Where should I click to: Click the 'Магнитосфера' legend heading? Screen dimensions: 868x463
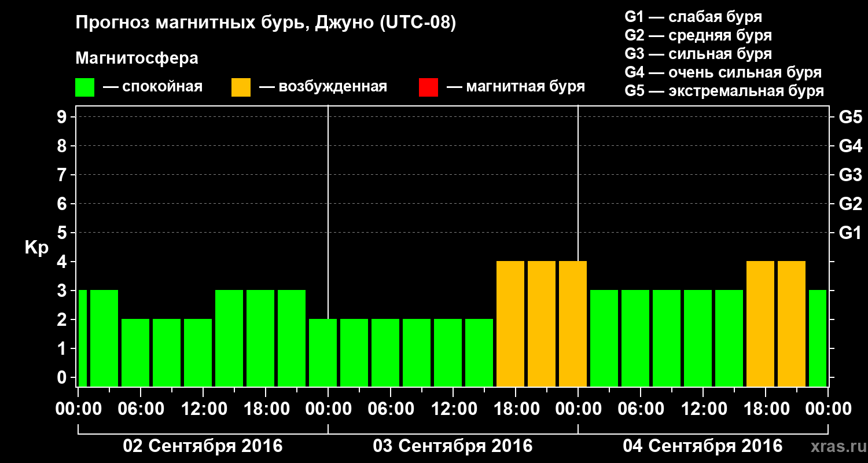click(137, 58)
